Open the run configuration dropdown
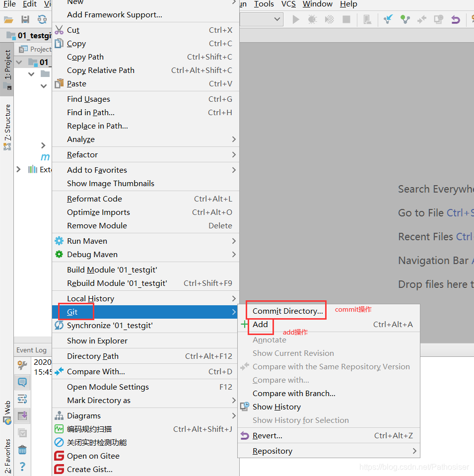 (262, 19)
